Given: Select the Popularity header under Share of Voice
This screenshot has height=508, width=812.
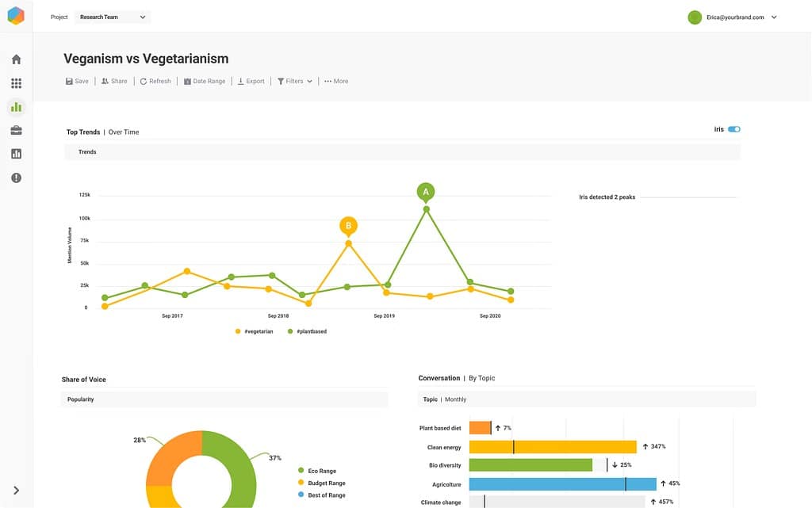Looking at the screenshot, I should coord(79,399).
